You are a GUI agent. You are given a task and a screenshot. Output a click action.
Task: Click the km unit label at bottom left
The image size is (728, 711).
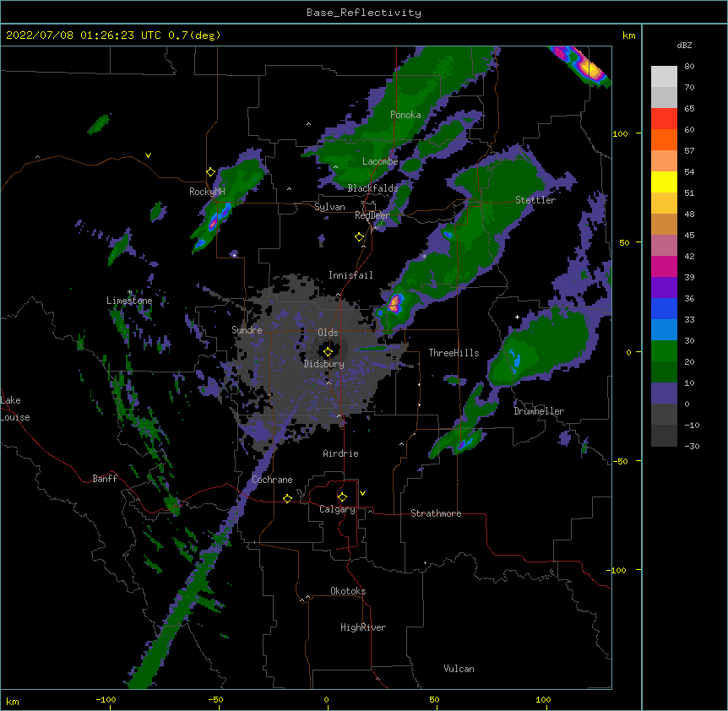[13, 702]
